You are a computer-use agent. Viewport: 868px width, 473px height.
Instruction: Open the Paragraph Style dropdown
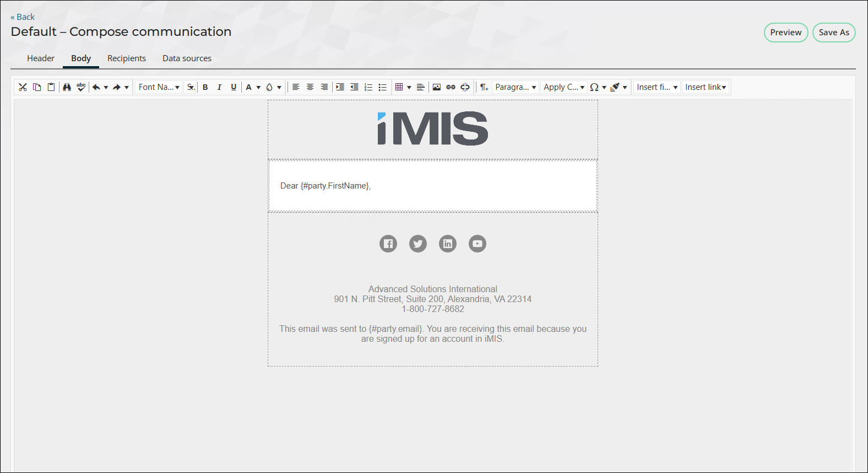pos(516,87)
